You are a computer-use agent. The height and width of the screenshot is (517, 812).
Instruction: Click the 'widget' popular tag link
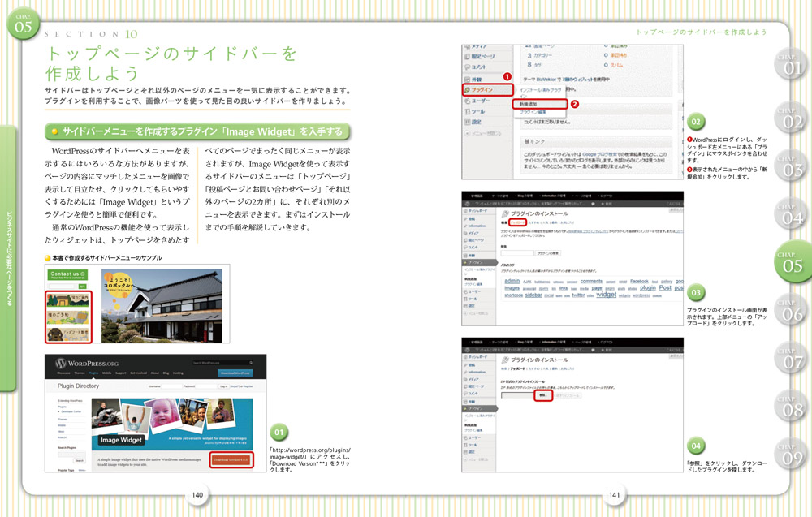coord(606,295)
